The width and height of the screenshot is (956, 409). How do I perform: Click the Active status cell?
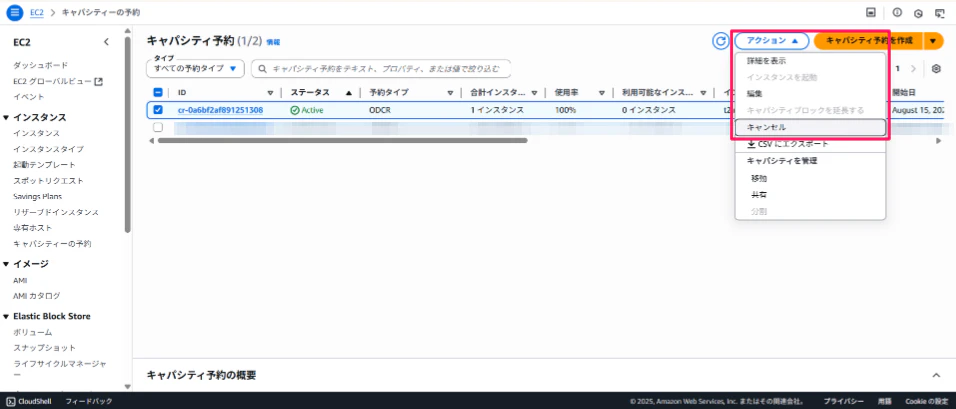point(307,110)
